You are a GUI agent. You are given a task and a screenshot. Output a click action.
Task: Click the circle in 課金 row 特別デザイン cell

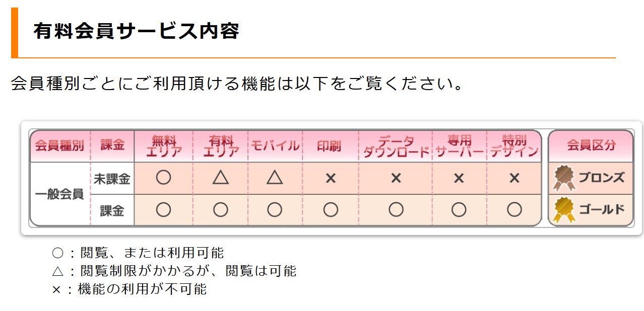coord(514,210)
